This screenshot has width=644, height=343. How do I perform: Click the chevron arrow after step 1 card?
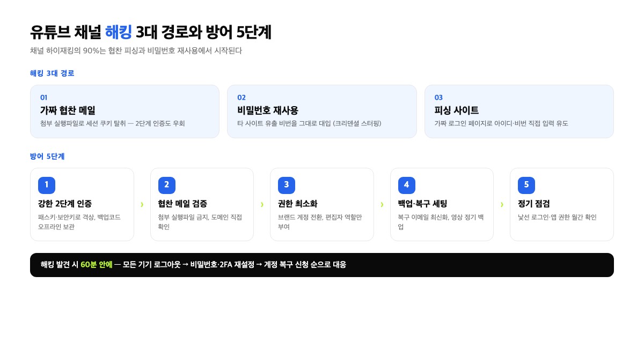tap(142, 204)
